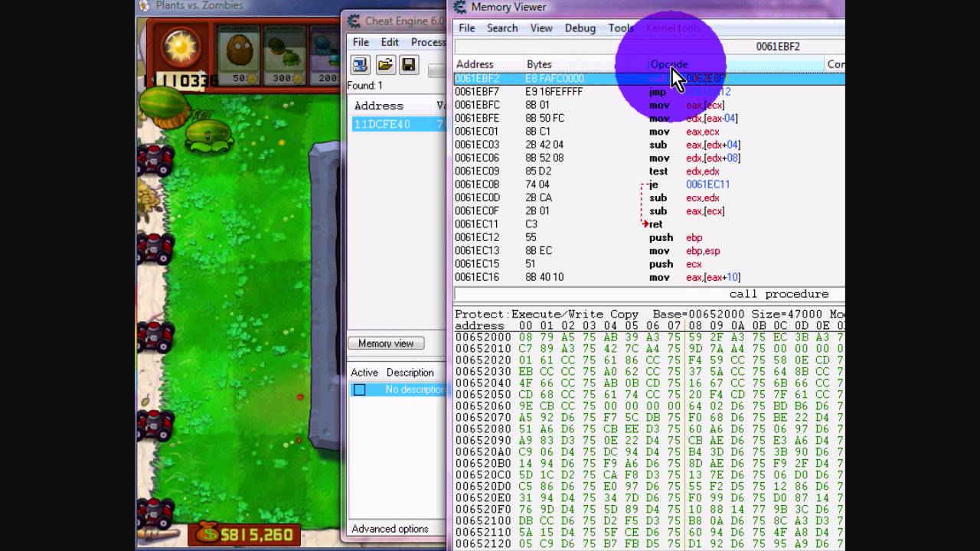The width and height of the screenshot is (980, 551).
Task: Click the Cheat Engine title bar logo
Action: tap(354, 21)
